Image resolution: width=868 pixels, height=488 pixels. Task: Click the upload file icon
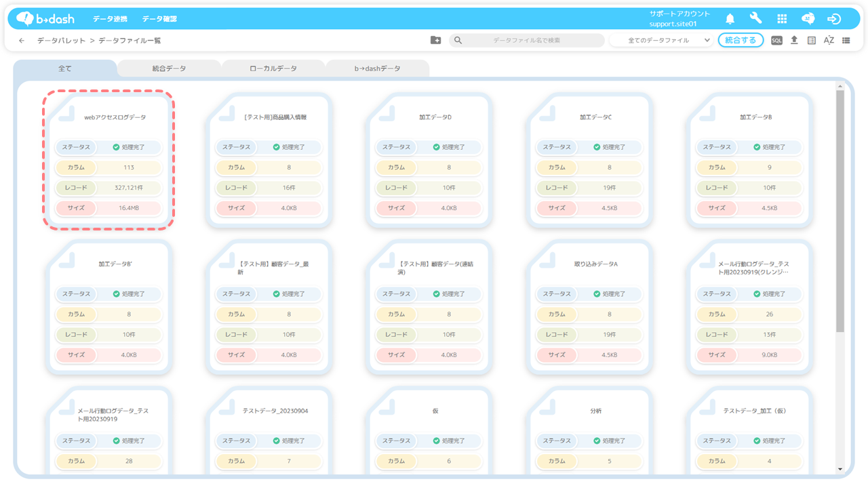[794, 41]
